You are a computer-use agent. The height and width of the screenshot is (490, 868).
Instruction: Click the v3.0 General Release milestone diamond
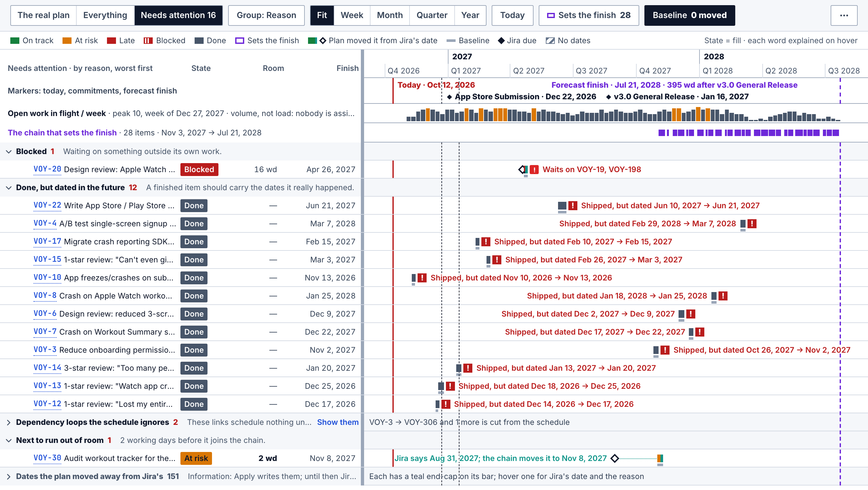[x=609, y=97]
